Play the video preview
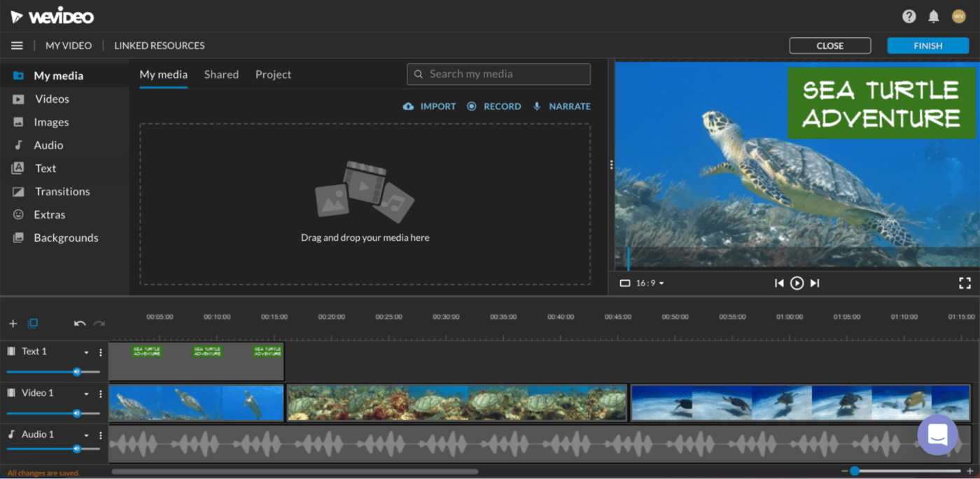 (x=797, y=283)
